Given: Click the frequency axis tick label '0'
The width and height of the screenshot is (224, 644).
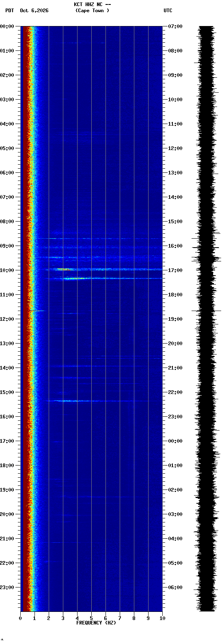Looking at the screenshot, I should [x=20, y=618].
